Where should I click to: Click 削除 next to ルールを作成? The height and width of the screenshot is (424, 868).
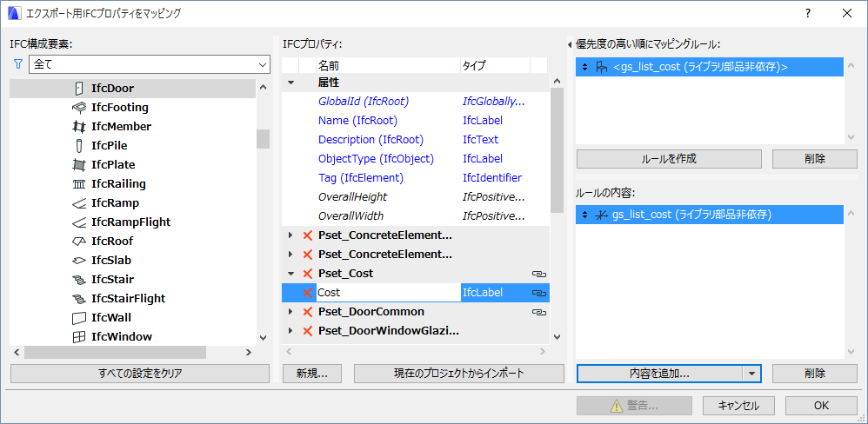click(x=815, y=159)
